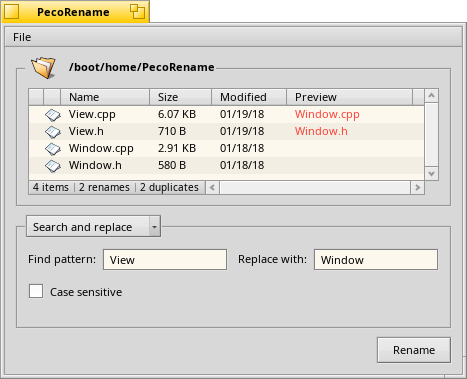This screenshot has width=467, height=379.
Task: Click the 01/19/18 date in the View.cpp row
Action: pos(242,114)
